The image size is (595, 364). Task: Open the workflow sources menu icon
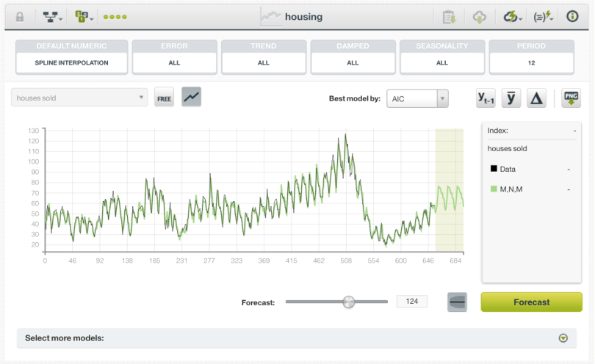point(51,16)
